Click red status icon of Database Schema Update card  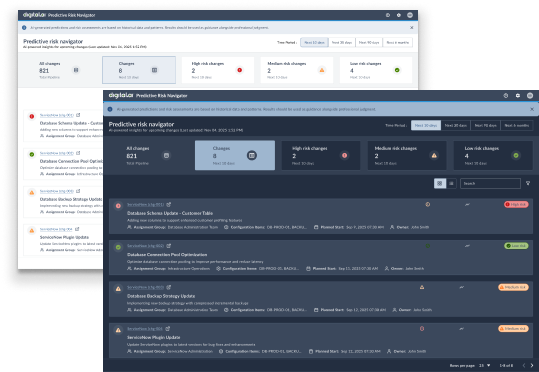click(x=118, y=206)
